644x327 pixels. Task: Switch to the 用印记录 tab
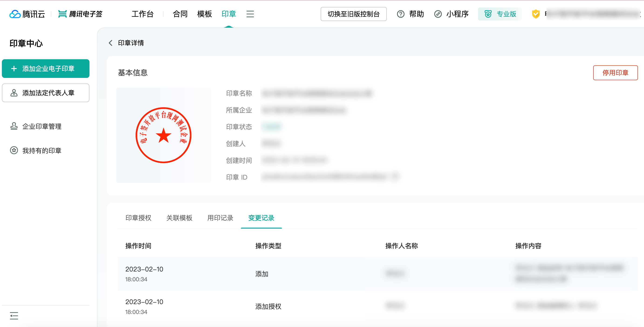(x=220, y=218)
